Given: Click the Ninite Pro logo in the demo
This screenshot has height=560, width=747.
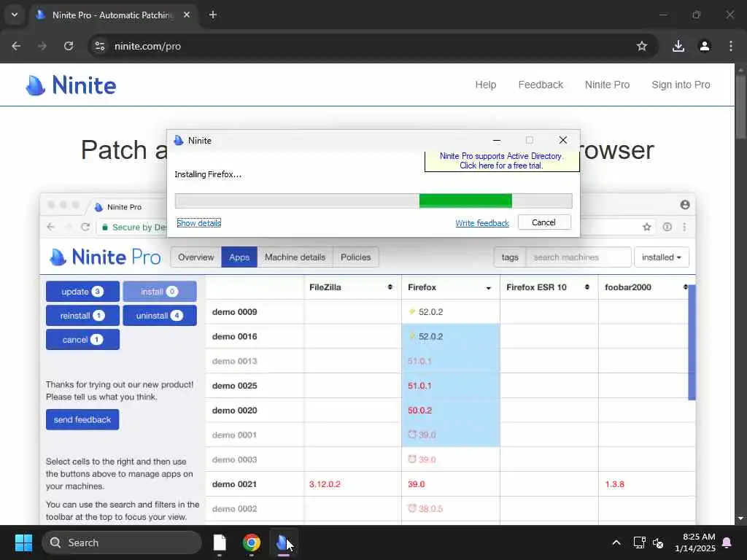Looking at the screenshot, I should click(x=105, y=257).
